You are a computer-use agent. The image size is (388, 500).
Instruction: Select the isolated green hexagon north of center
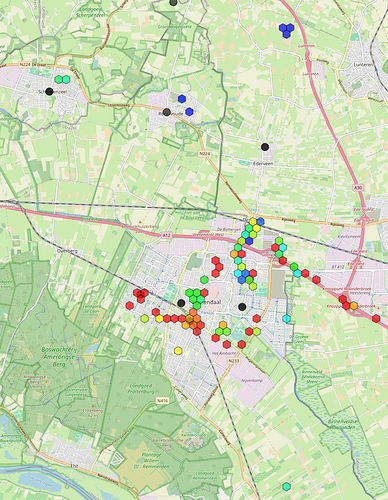click(204, 280)
